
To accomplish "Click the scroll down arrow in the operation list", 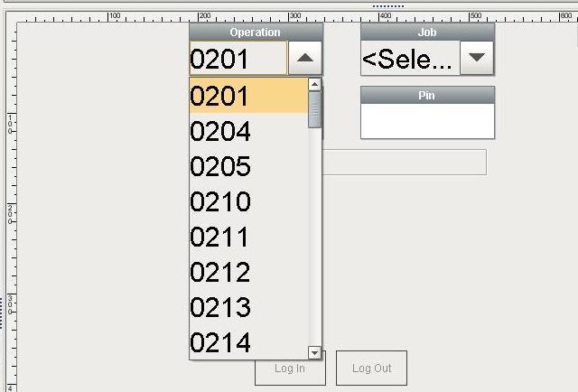I will 314,353.
